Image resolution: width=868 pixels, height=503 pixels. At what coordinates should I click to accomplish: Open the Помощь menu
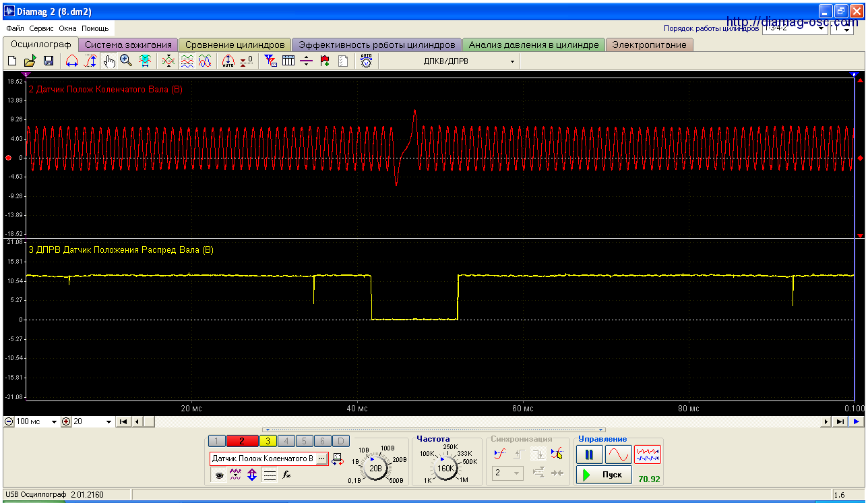[95, 29]
